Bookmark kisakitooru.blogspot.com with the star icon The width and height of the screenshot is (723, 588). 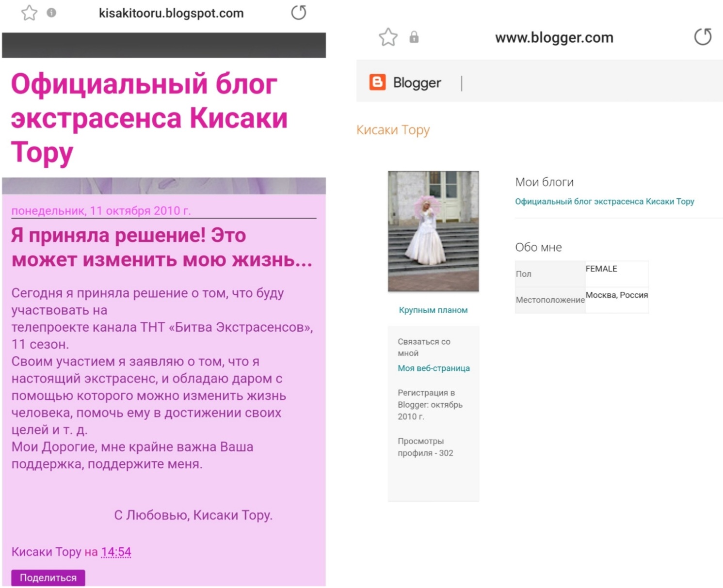(29, 13)
